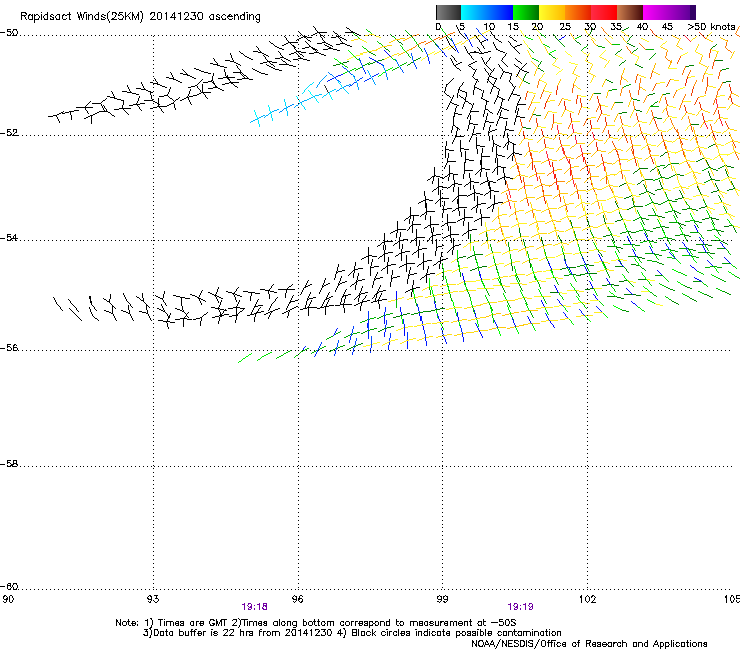Click the chart title 'Rapidscat Winds(25KM) 20141230 ascending'
The image size is (740, 650).
140,17
